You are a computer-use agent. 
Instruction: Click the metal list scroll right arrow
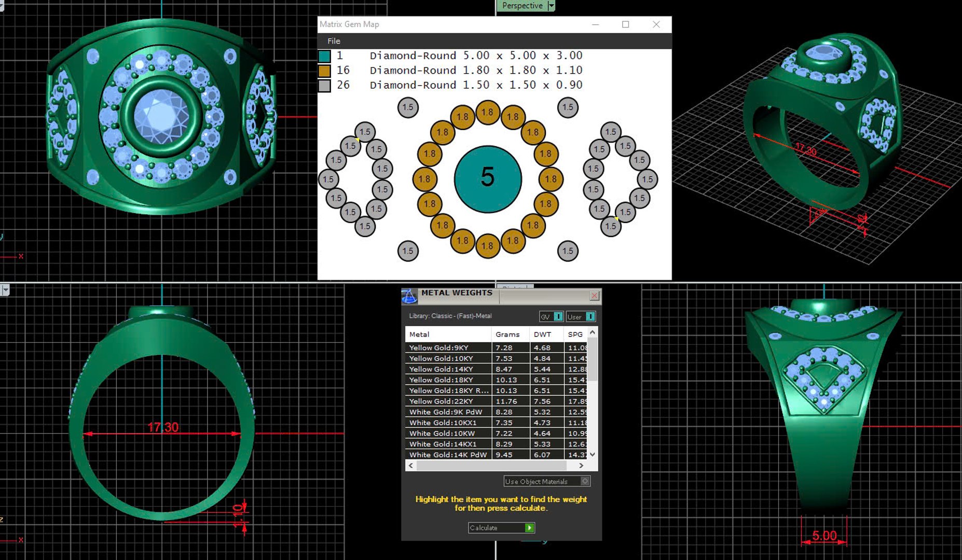(581, 466)
